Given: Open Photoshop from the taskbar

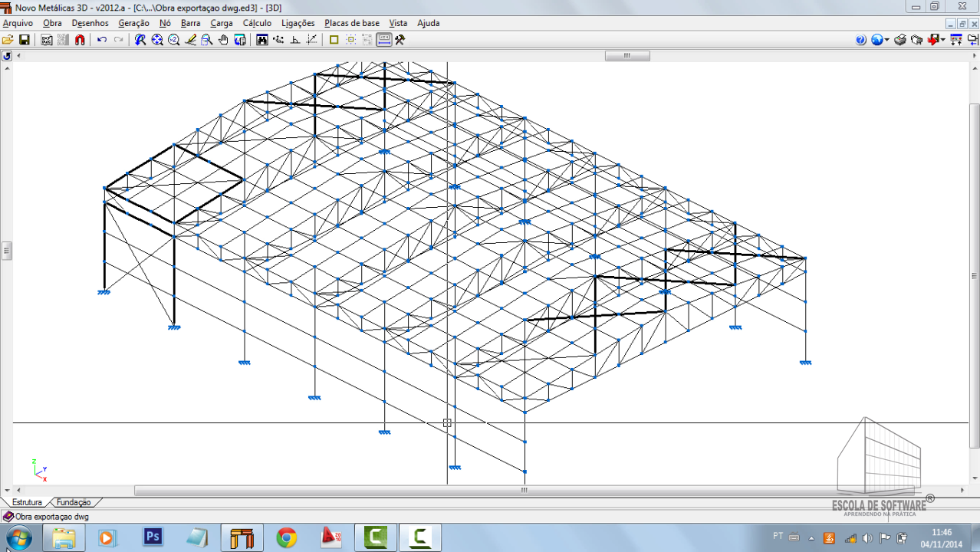Looking at the screenshot, I should 153,537.
